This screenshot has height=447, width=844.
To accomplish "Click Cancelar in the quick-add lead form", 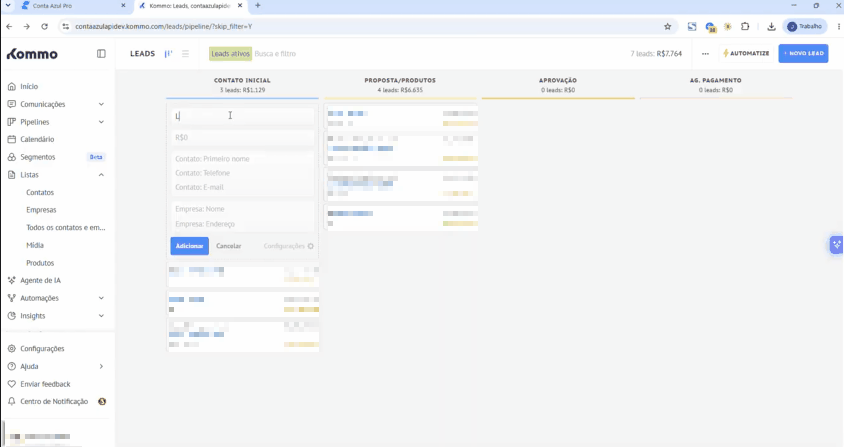I will tap(229, 246).
